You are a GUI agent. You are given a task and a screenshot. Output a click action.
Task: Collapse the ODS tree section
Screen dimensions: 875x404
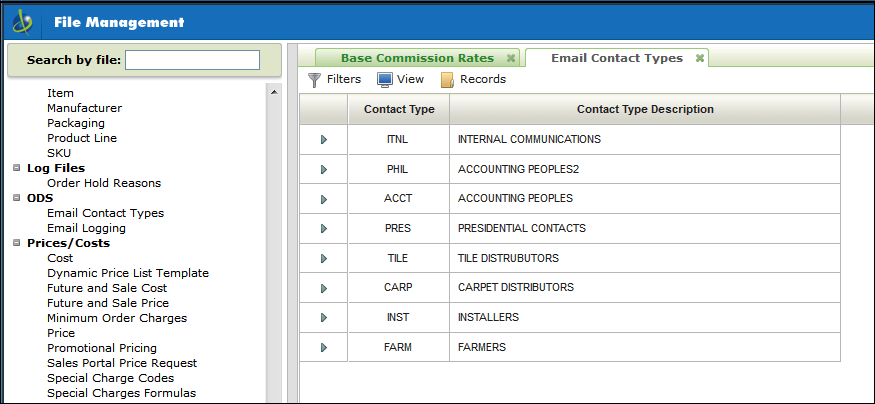[x=17, y=198]
